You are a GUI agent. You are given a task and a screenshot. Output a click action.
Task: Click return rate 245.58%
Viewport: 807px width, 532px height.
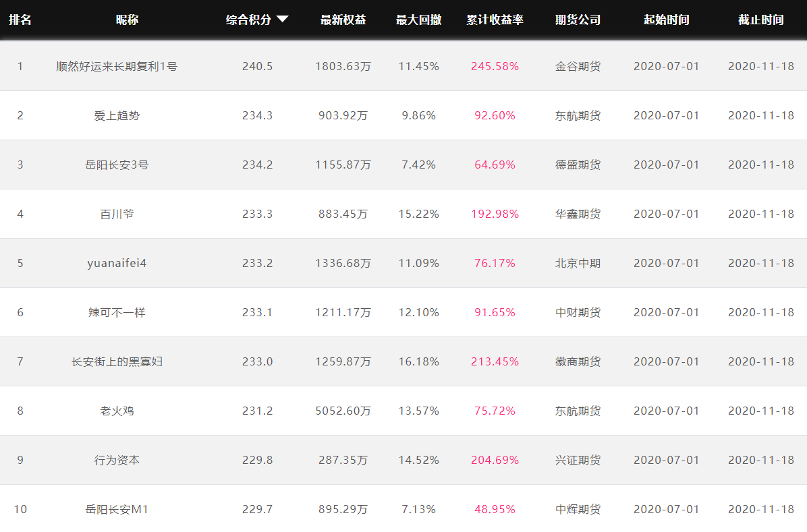495,66
